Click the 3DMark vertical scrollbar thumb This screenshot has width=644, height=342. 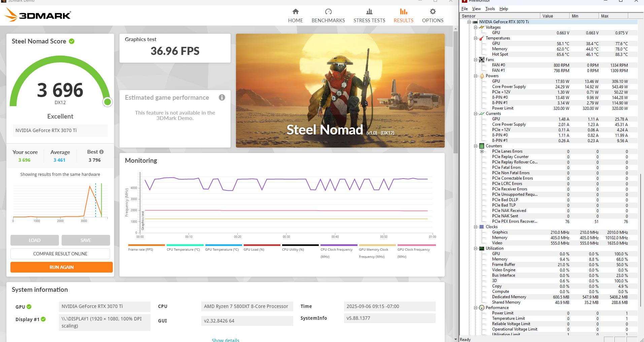pyautogui.click(x=455, y=92)
